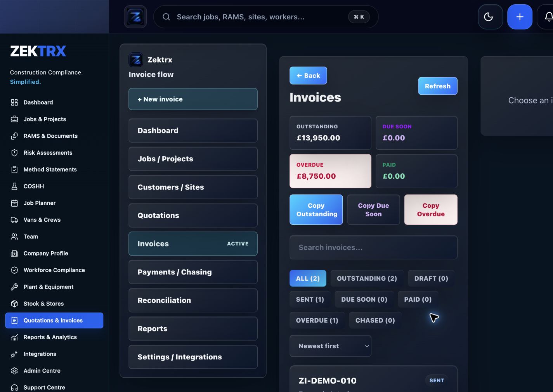Image resolution: width=553 pixels, height=392 pixels.
Task: Click the Method Statements clipboard icon
Action: 14,169
